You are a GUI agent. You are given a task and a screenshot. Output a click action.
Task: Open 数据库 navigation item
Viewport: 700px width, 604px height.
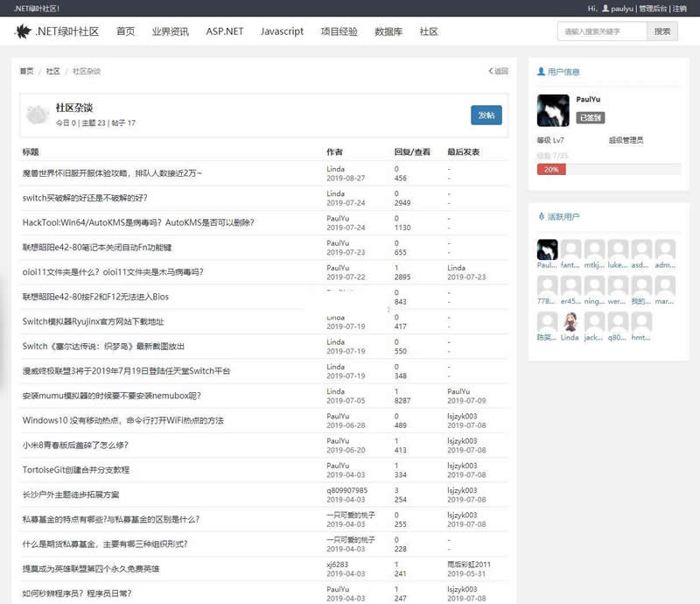388,32
